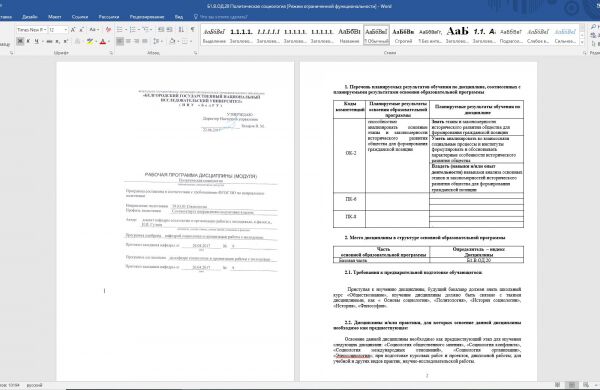Apply the Без интервала style
This screenshot has width=600, height=390.
pyautogui.click(x=430, y=35)
